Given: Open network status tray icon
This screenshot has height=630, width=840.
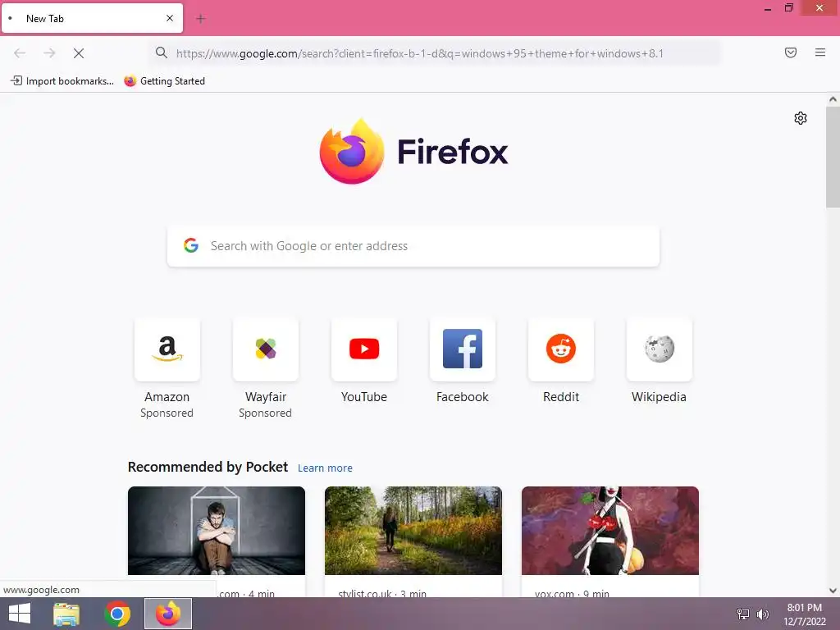Looking at the screenshot, I should (x=743, y=614).
